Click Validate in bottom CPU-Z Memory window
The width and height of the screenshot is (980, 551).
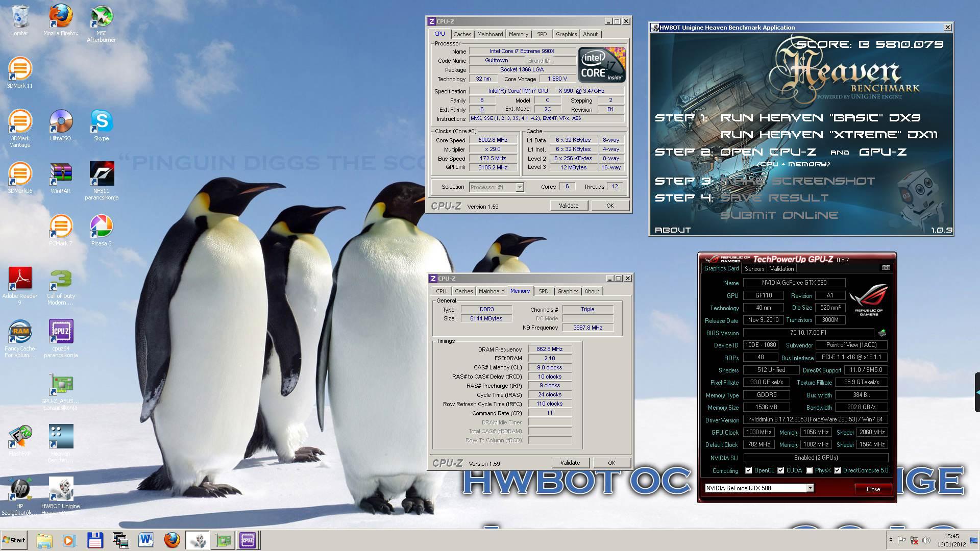pyautogui.click(x=571, y=463)
